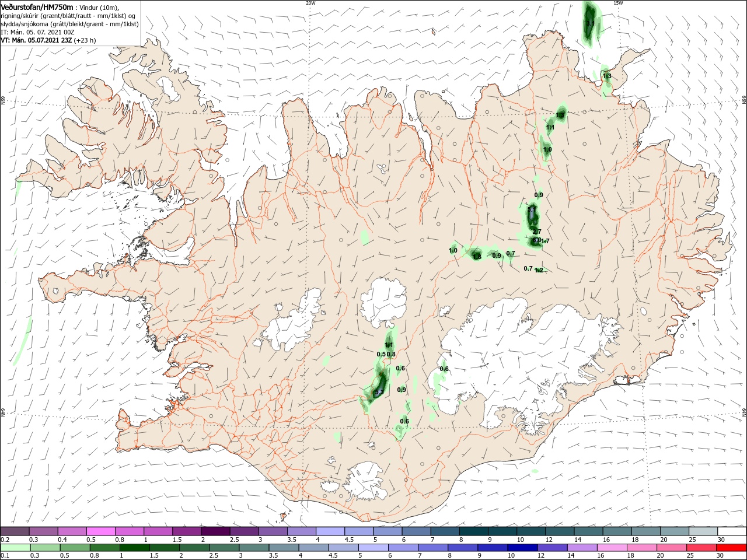Pick the bottom-row dark green swatch labeled 1
This screenshot has height=560, width=747.
pyautogui.click(x=134, y=548)
